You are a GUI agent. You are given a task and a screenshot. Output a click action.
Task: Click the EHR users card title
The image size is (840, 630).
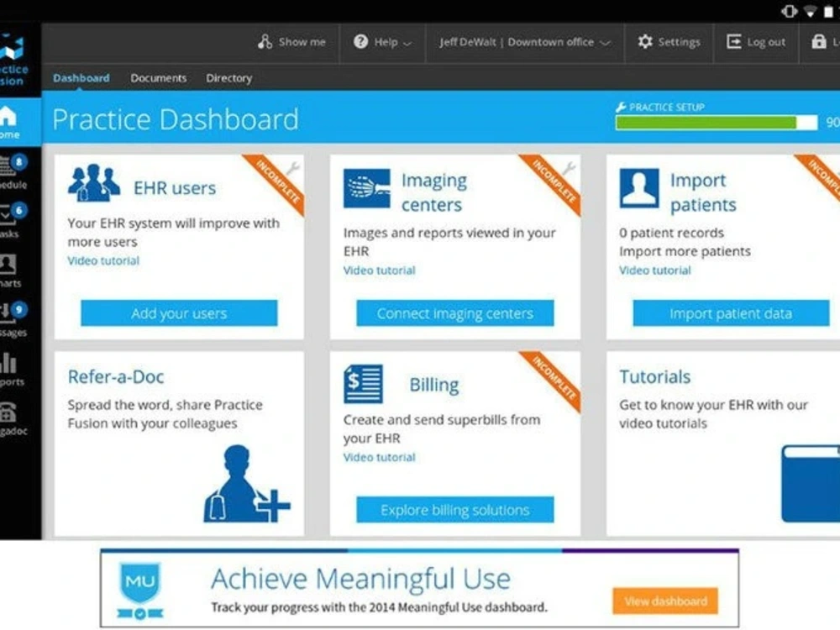(175, 188)
